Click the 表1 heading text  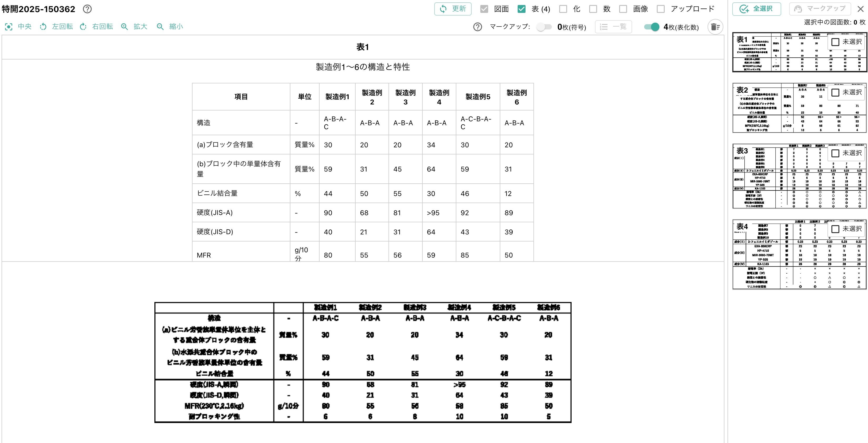click(x=362, y=47)
